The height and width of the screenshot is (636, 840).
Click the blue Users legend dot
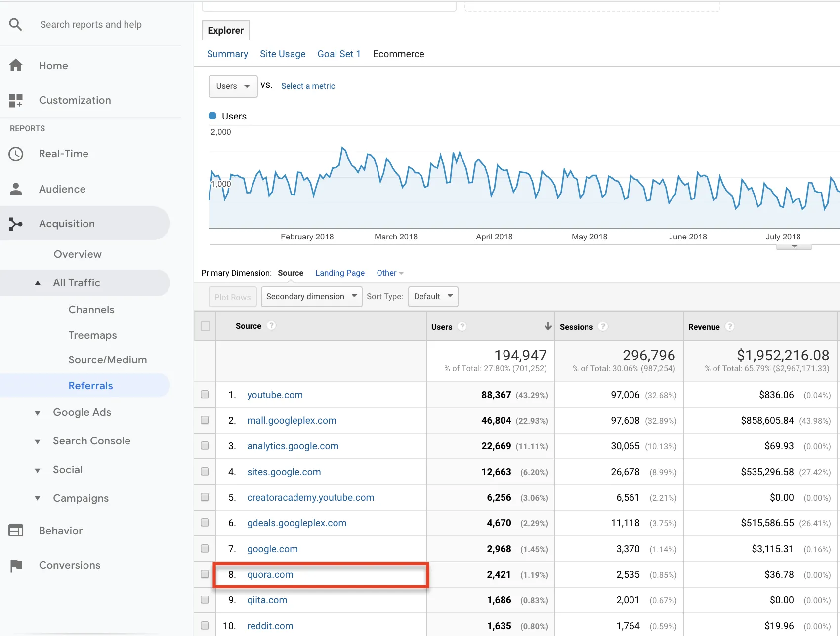coord(212,116)
